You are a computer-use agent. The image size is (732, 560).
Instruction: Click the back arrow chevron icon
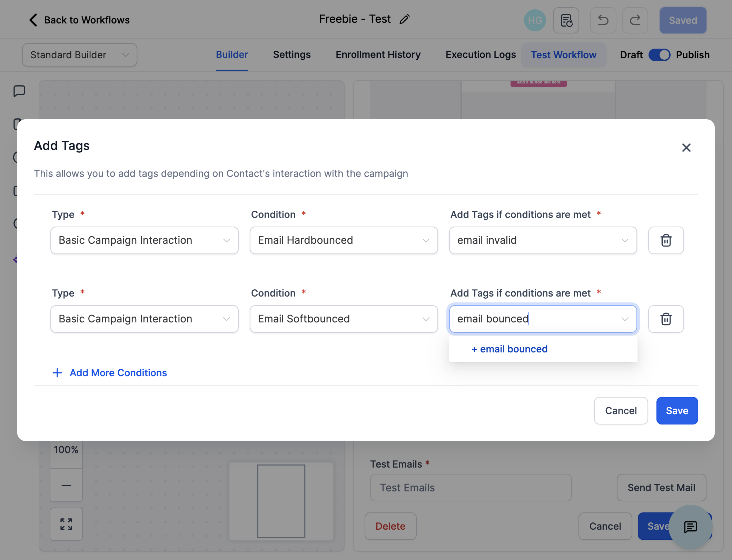(33, 20)
